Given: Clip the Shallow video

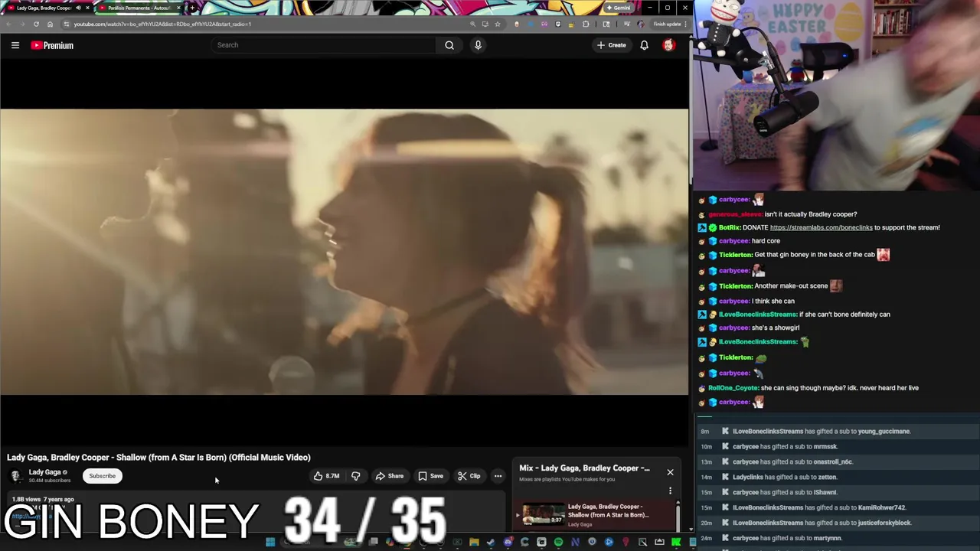Looking at the screenshot, I should pyautogui.click(x=469, y=476).
